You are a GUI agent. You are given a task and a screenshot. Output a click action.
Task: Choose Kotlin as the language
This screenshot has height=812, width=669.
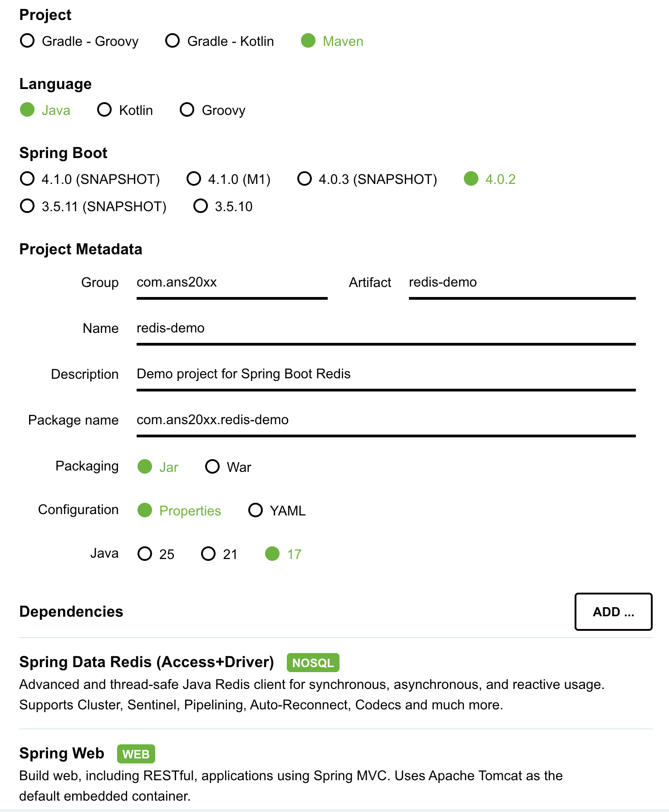[x=125, y=110]
